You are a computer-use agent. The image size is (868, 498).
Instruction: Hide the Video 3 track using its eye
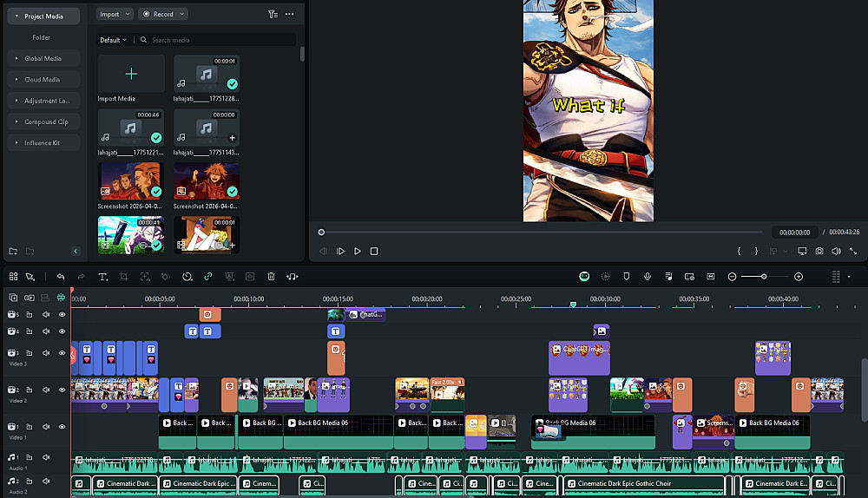(x=62, y=354)
